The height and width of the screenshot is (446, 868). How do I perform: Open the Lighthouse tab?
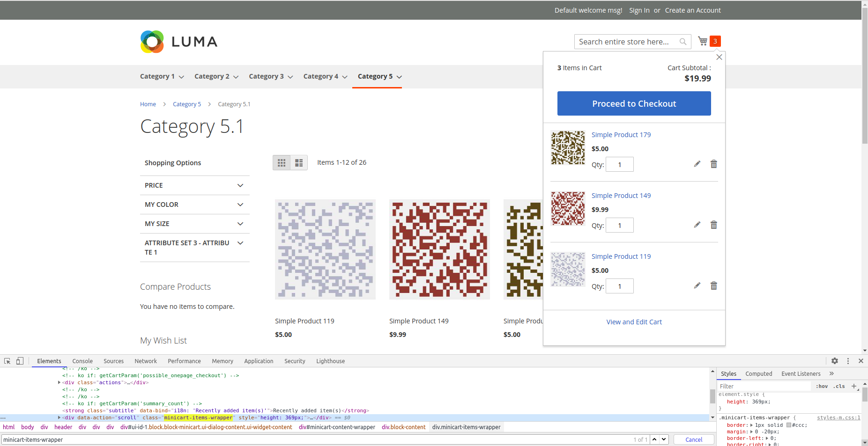pyautogui.click(x=330, y=361)
